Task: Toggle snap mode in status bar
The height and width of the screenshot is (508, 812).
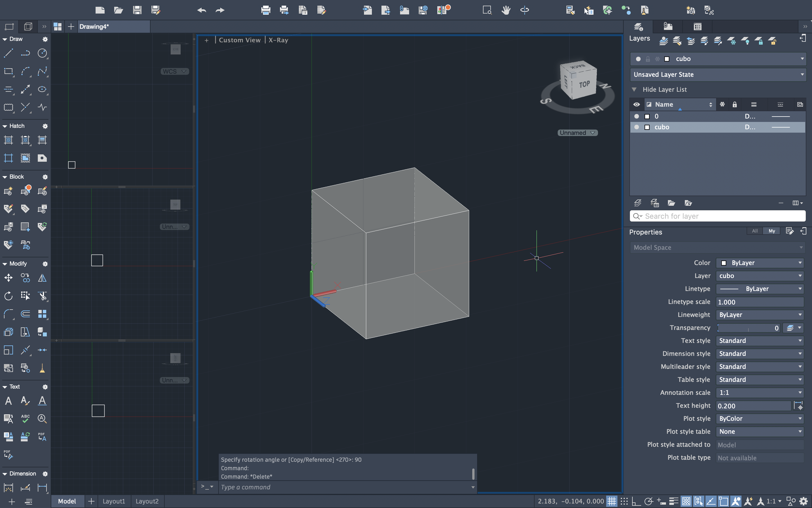Action: click(x=625, y=501)
